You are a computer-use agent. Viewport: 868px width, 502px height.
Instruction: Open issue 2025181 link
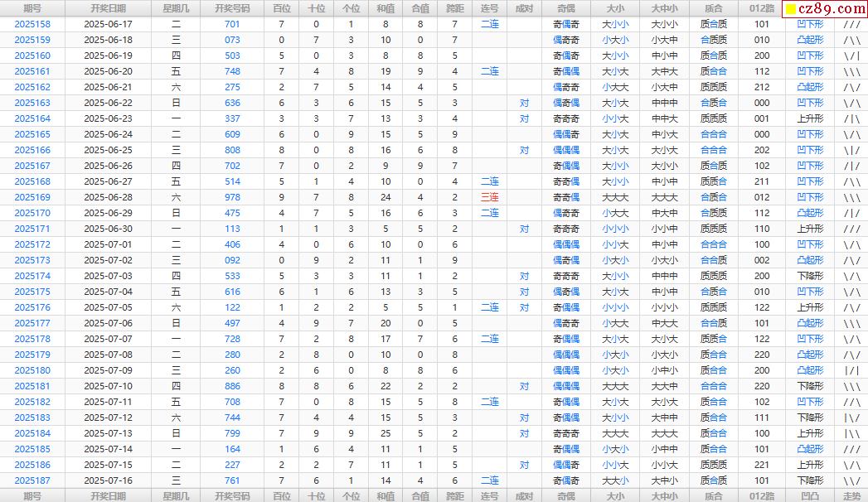coord(32,387)
